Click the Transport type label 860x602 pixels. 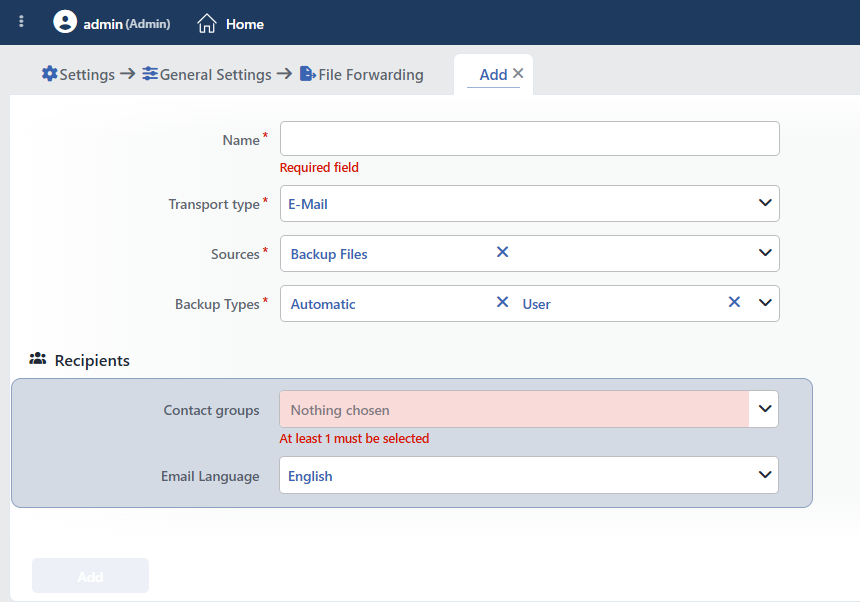(x=214, y=205)
